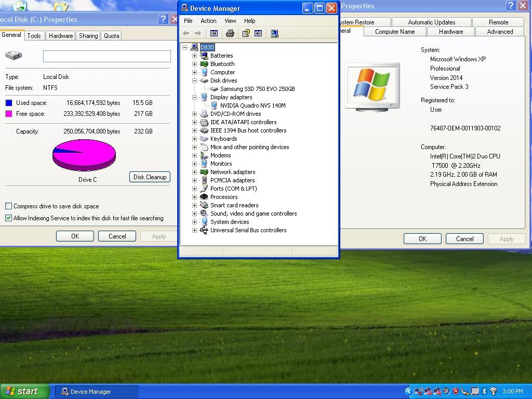Click the blue Used space color swatch
Image resolution: width=532 pixels, height=399 pixels.
[9, 103]
